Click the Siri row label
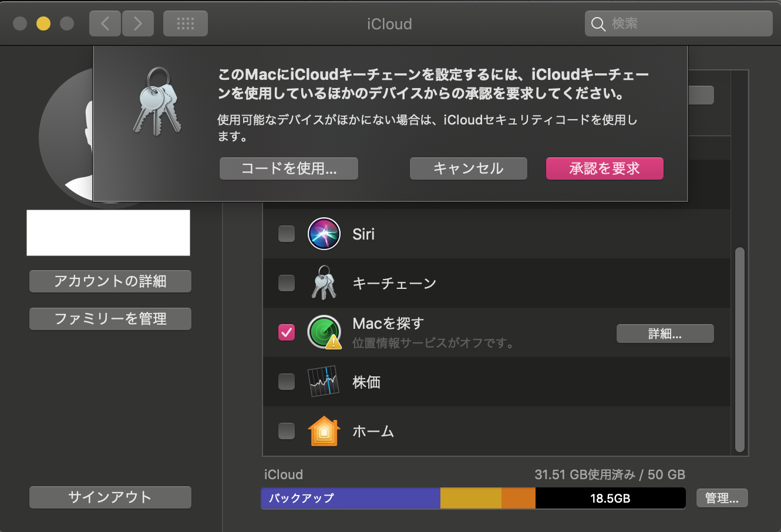Image resolution: width=781 pixels, height=532 pixels. [363, 234]
